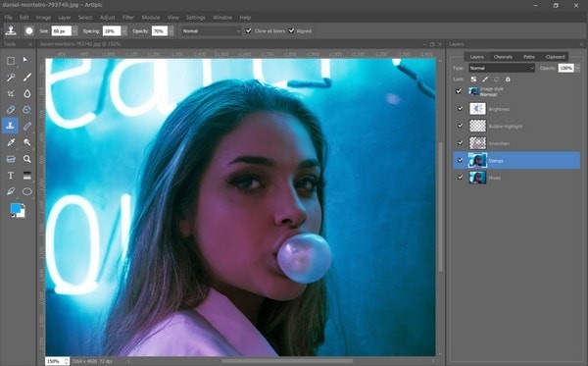Image resolution: width=588 pixels, height=366 pixels.
Task: Select the Text tool
Action: pos(11,176)
